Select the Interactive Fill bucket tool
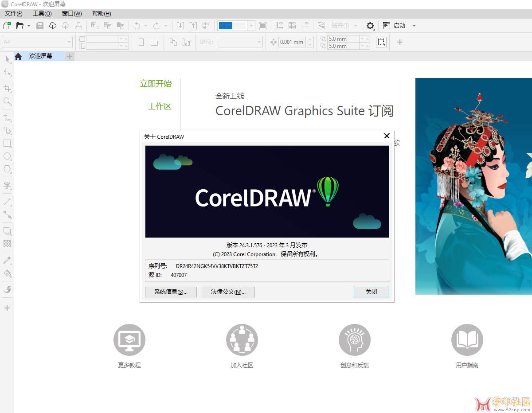 coord(7,273)
